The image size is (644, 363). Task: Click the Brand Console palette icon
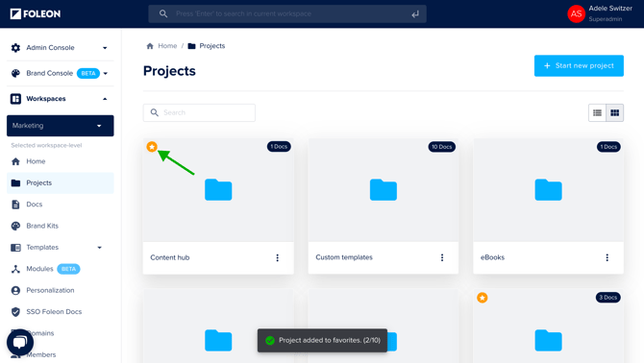tap(15, 73)
